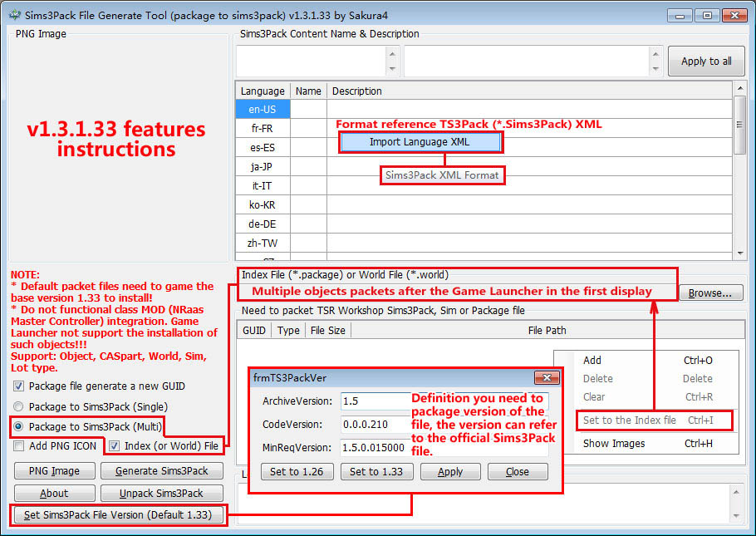Image resolution: width=756 pixels, height=536 pixels.
Task: Click the Close button in version dialog
Action: 518,471
